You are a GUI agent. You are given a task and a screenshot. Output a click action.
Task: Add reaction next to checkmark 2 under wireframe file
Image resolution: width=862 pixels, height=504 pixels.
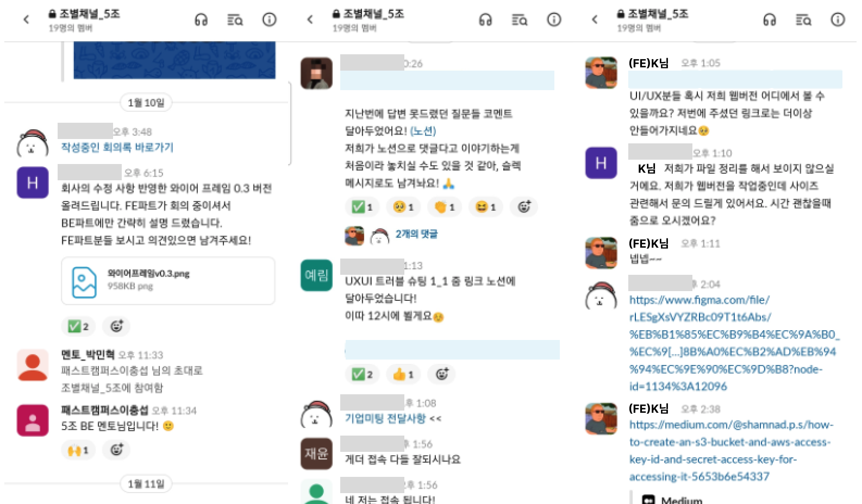(x=116, y=326)
